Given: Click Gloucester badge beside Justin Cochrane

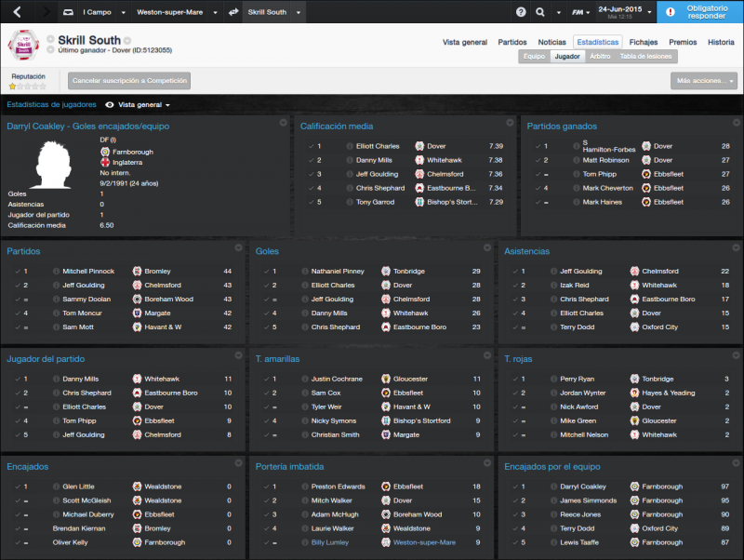Looking at the screenshot, I should click(x=386, y=379).
